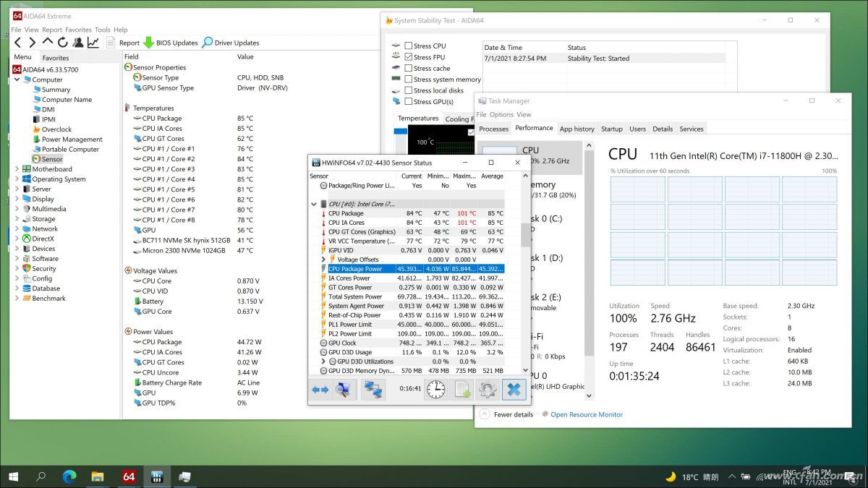Click the clock icon in HWiNFO toolbar
The height and width of the screenshot is (488, 868).
[435, 389]
